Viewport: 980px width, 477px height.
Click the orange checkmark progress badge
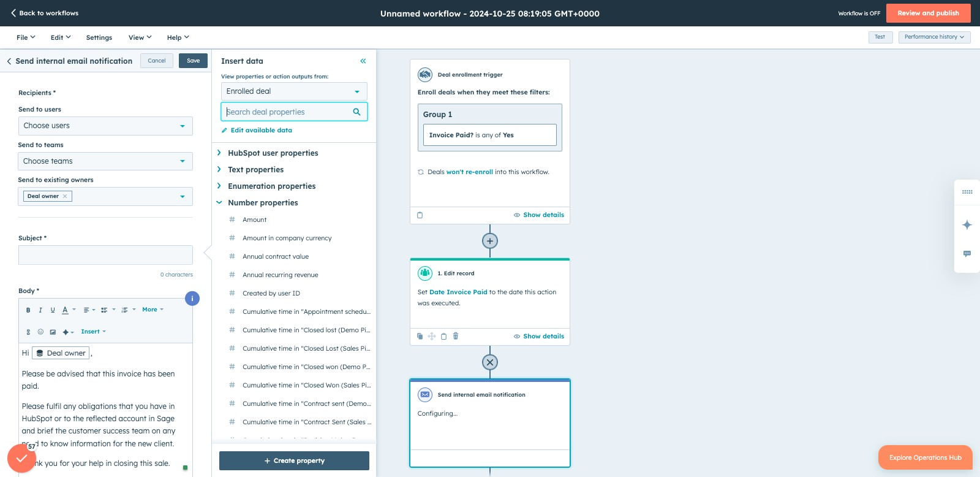click(21, 458)
